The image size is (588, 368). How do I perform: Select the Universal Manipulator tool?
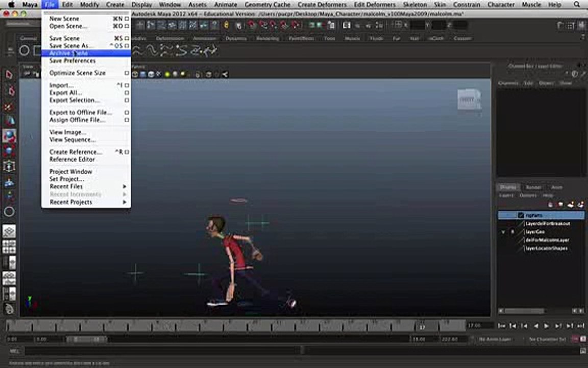point(9,166)
